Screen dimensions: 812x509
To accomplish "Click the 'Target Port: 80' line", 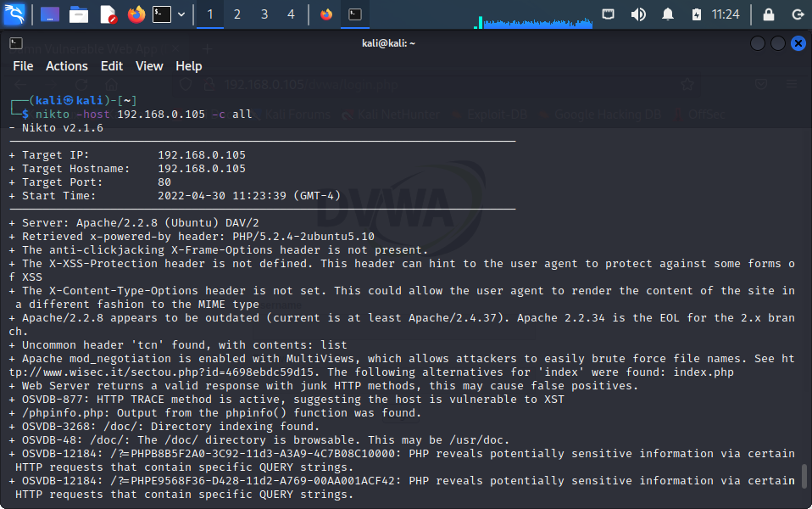I will (90, 182).
